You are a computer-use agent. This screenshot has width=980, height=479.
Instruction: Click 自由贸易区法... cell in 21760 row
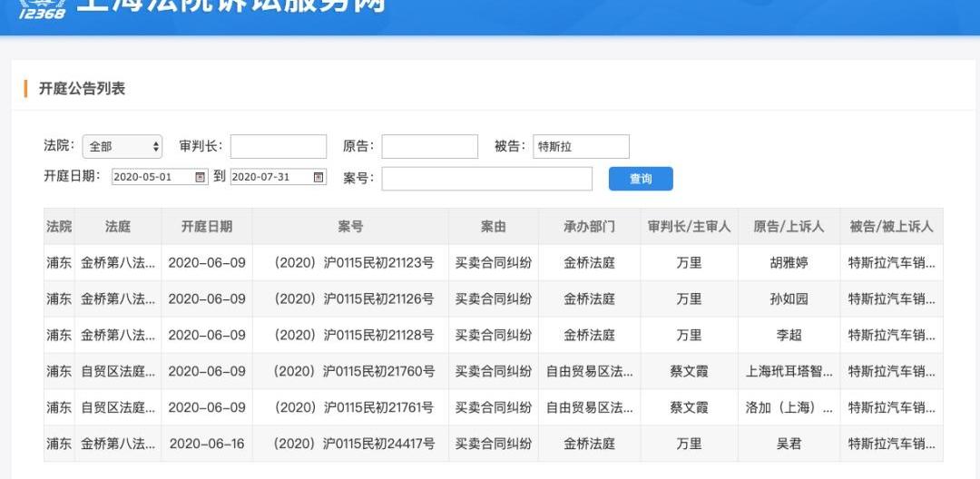click(x=590, y=372)
